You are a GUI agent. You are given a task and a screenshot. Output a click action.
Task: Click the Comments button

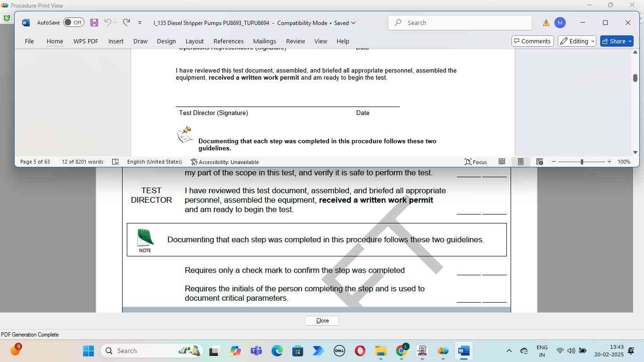coord(533,41)
